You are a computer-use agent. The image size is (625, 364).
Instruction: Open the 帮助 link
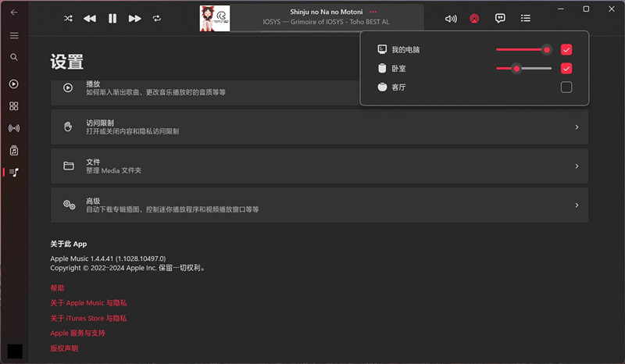point(57,288)
